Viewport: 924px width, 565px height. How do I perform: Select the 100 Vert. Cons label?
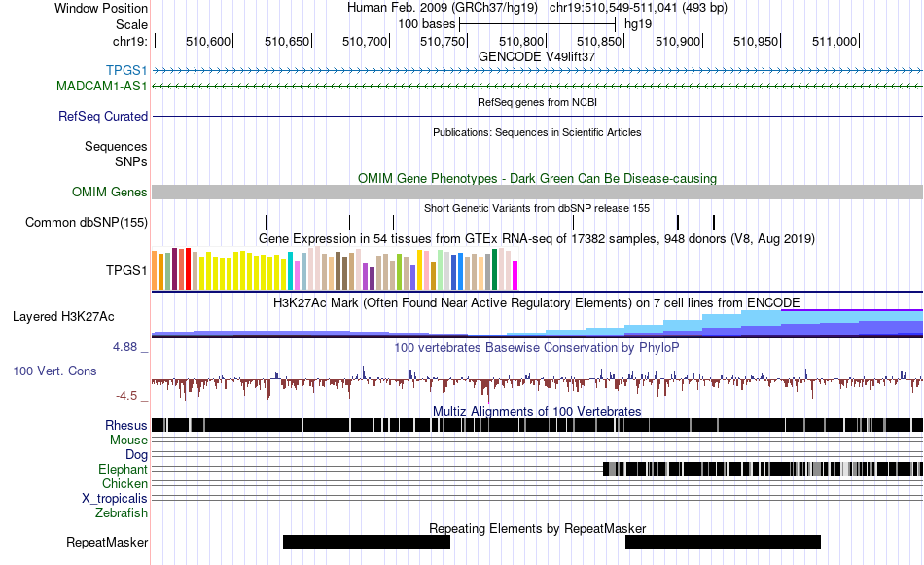tap(54, 371)
